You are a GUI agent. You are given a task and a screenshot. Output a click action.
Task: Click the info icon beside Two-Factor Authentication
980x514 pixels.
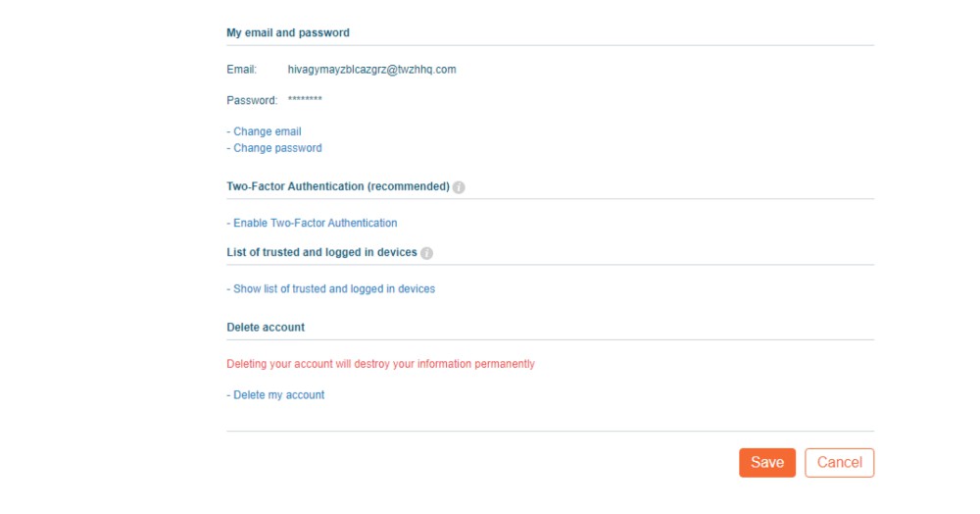pyautogui.click(x=459, y=187)
